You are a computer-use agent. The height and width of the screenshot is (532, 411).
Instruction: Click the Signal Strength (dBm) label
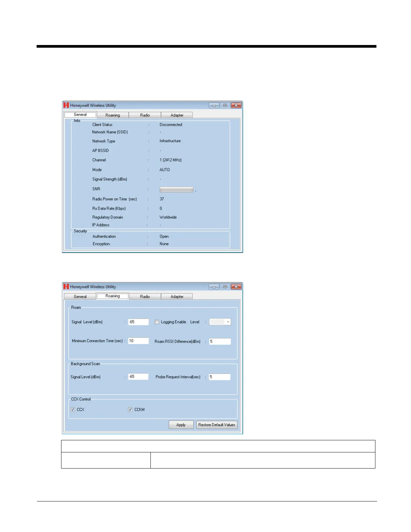[x=110, y=179]
